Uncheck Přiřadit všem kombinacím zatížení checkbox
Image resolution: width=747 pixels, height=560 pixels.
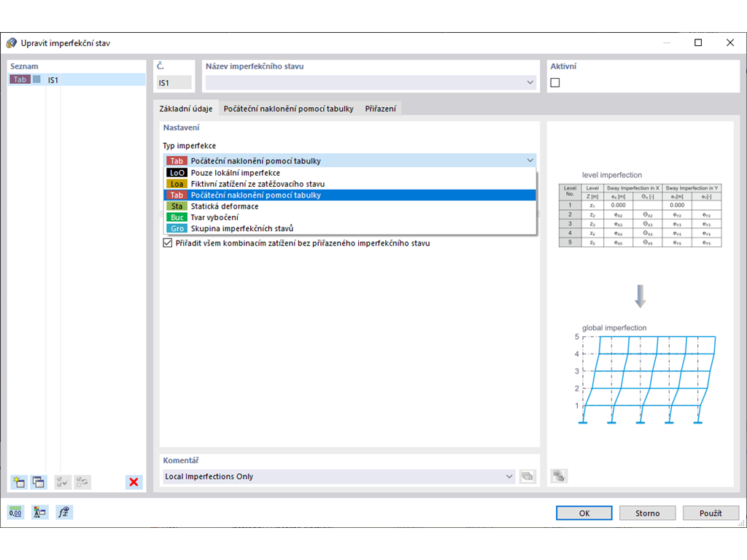168,243
